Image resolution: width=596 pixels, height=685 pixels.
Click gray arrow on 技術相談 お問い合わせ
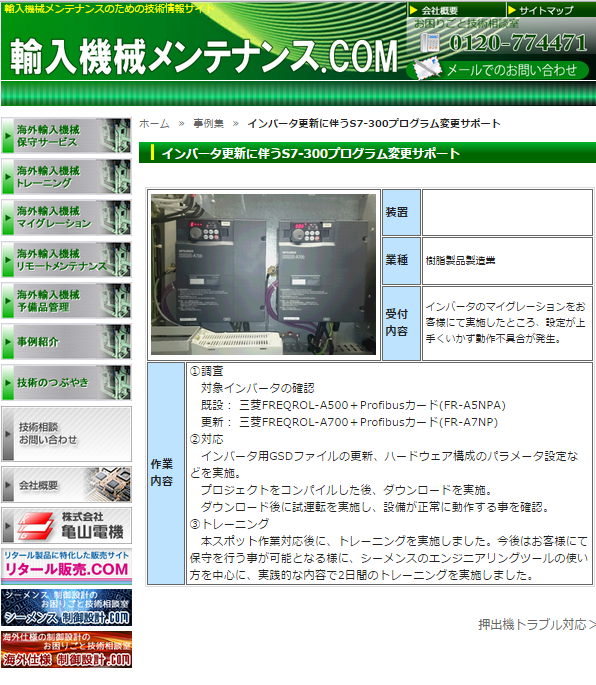coord(8,434)
